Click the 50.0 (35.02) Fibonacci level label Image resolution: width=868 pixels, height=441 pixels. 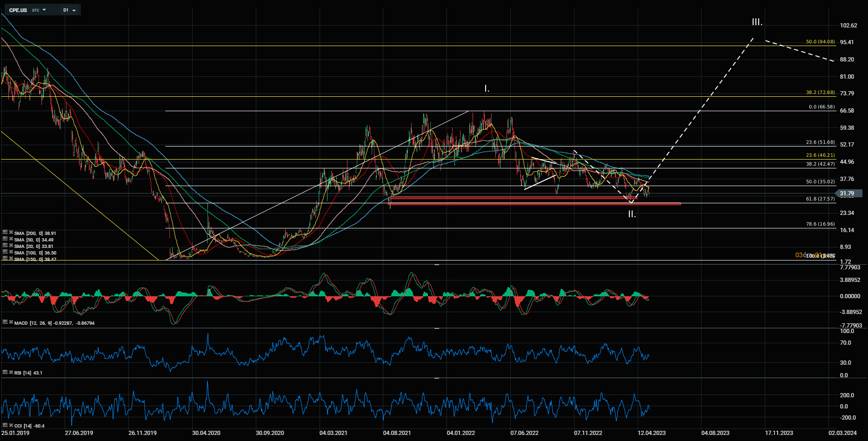coord(821,182)
